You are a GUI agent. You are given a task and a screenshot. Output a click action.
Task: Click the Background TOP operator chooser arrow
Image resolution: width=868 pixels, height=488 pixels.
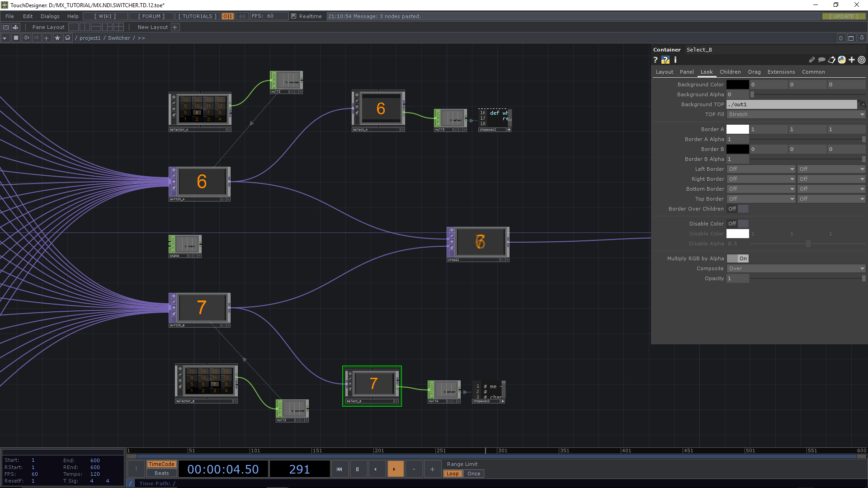(x=862, y=104)
